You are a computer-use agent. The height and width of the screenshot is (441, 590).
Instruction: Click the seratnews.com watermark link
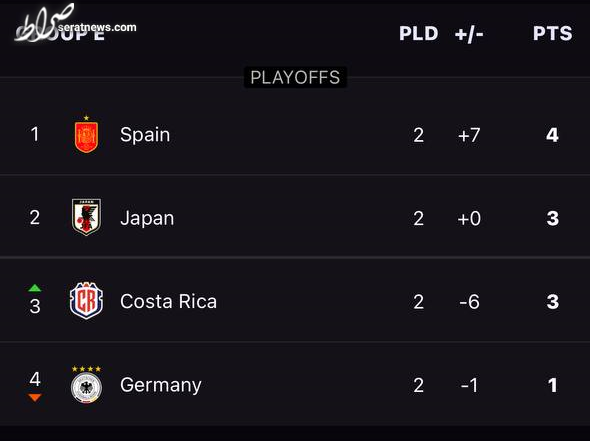pyautogui.click(x=97, y=27)
